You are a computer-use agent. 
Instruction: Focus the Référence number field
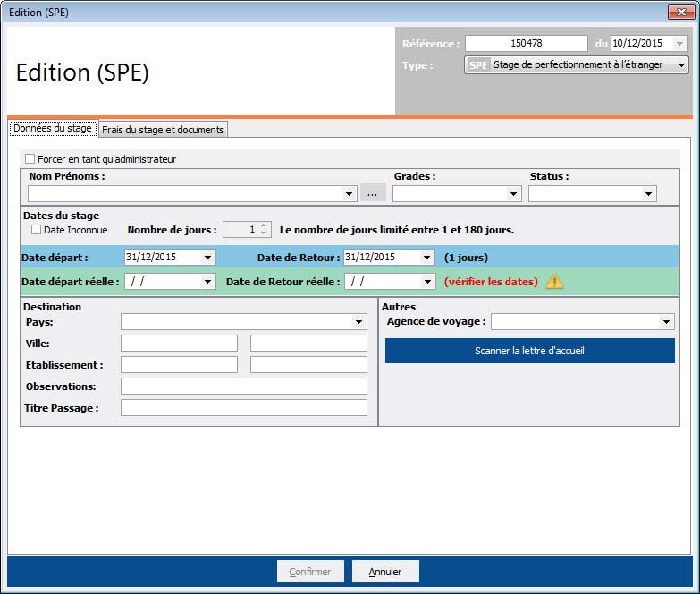tap(526, 43)
